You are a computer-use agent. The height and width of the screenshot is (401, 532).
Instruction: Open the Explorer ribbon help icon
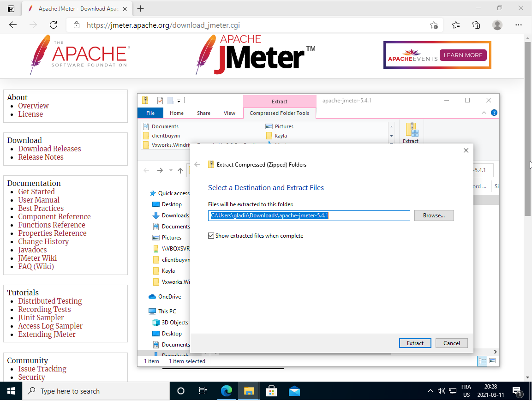pyautogui.click(x=494, y=113)
